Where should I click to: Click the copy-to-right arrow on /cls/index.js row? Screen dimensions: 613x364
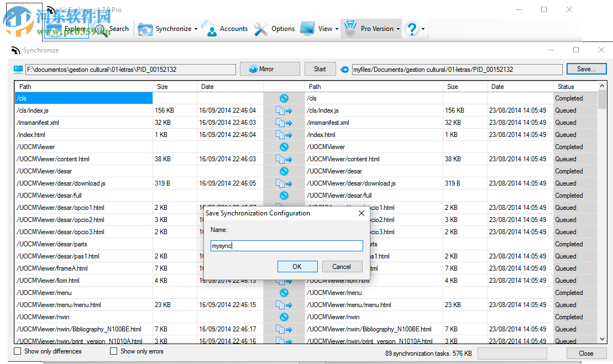coord(284,110)
